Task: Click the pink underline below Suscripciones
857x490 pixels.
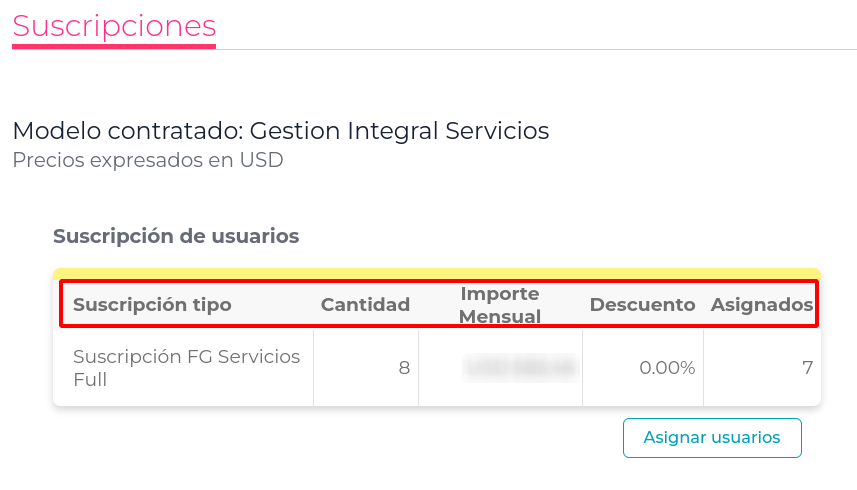Action: click(x=113, y=45)
